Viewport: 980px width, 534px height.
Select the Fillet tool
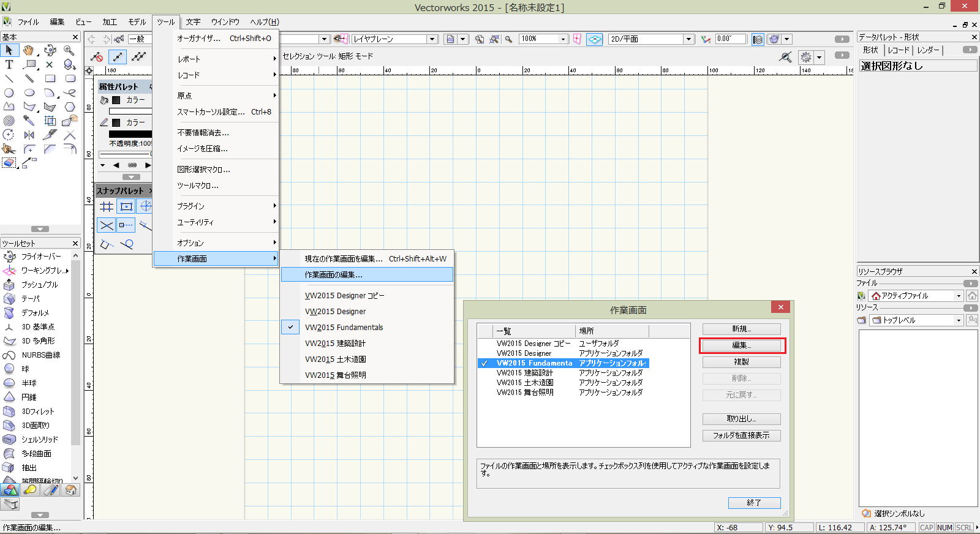[29, 149]
